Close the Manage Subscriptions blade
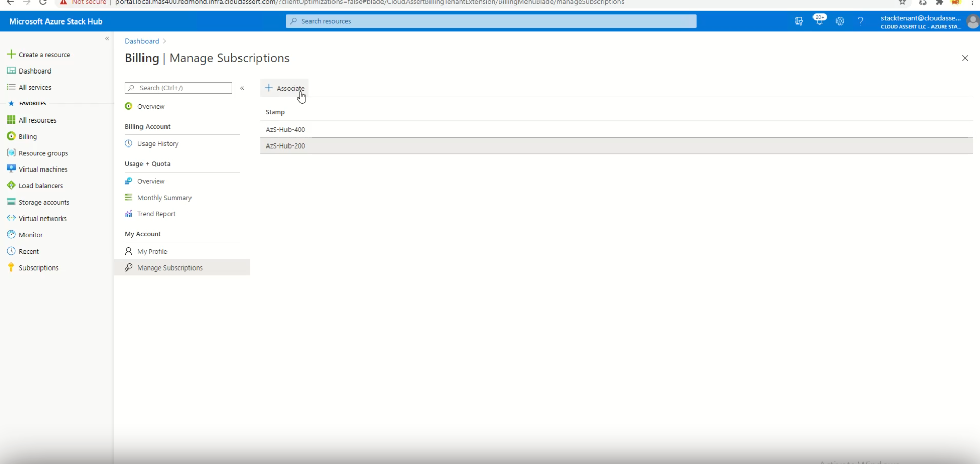Image resolution: width=980 pixels, height=464 pixels. point(965,58)
